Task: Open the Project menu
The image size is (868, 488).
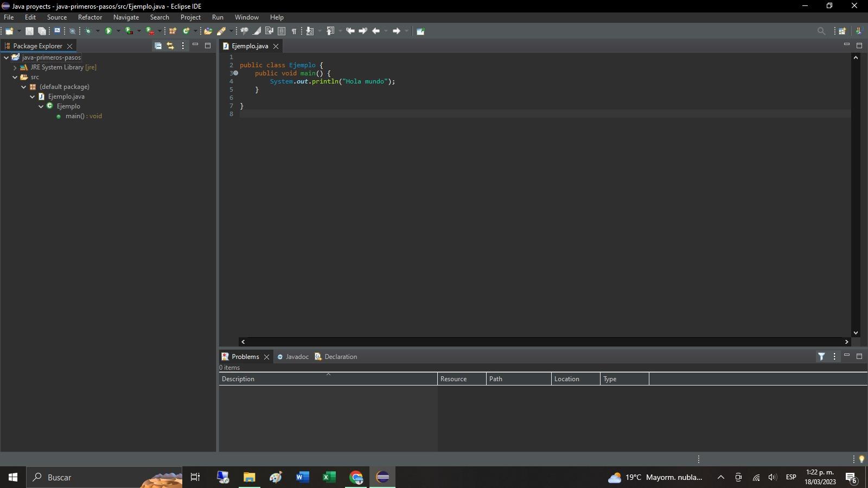Action: coord(190,17)
